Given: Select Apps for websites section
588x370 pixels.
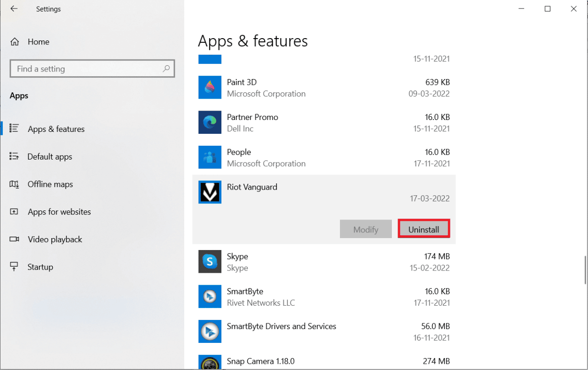Looking at the screenshot, I should click(x=59, y=212).
